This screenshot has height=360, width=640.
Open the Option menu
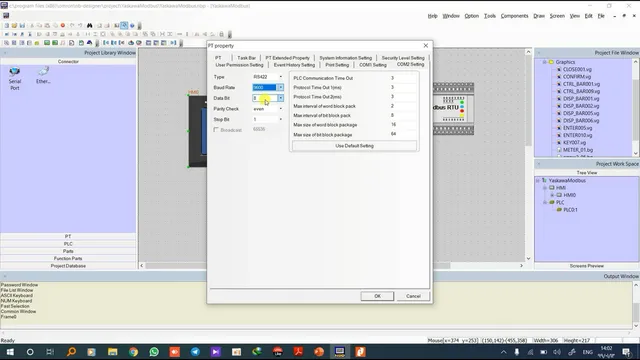pyautogui.click(x=471, y=16)
